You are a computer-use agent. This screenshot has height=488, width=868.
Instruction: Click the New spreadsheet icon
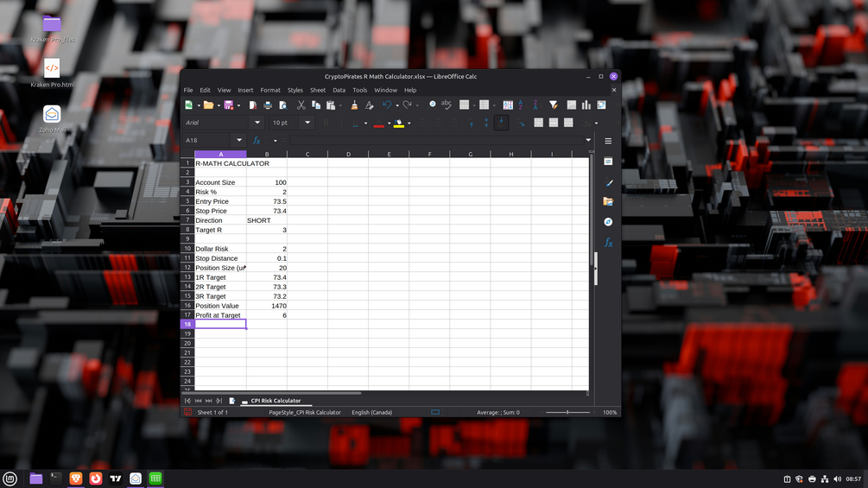tap(189, 105)
